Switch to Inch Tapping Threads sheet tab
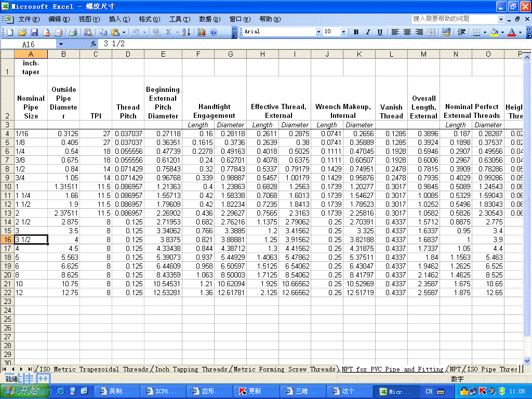The image size is (532, 399). coord(191,369)
